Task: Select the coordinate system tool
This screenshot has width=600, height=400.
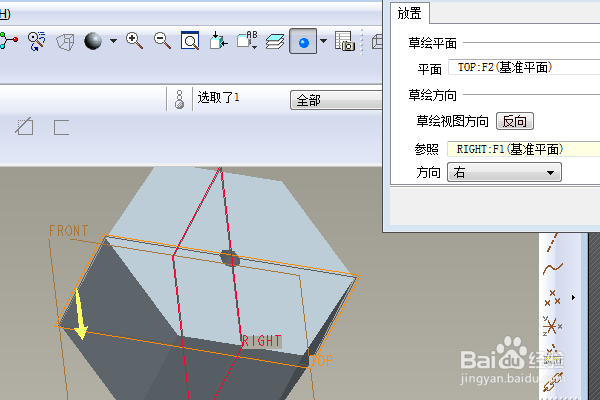Action: 552,327
